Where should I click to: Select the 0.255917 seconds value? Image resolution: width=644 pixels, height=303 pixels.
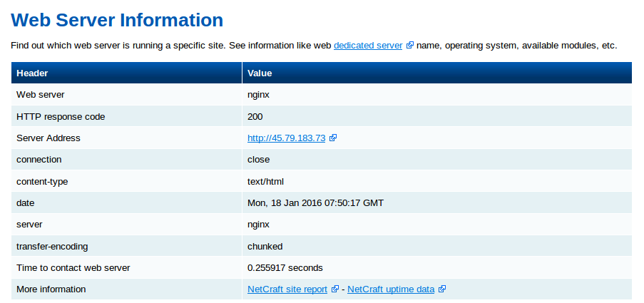[x=285, y=268]
